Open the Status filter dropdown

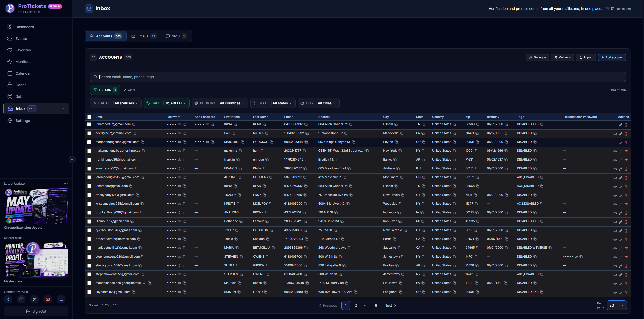pos(116,103)
